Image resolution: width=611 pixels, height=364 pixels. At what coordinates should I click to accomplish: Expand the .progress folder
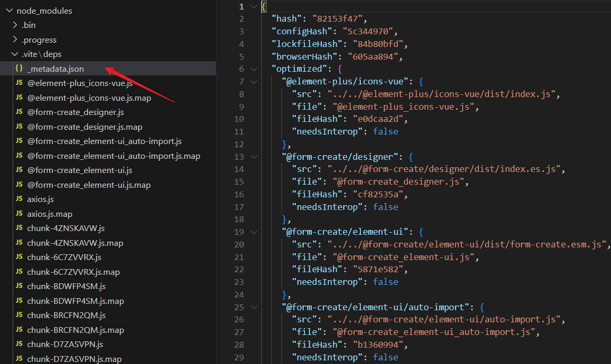tap(15, 40)
